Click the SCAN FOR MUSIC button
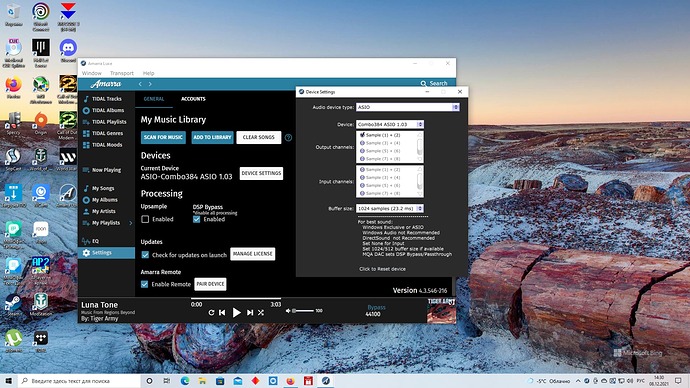The image size is (690, 388). click(x=163, y=137)
